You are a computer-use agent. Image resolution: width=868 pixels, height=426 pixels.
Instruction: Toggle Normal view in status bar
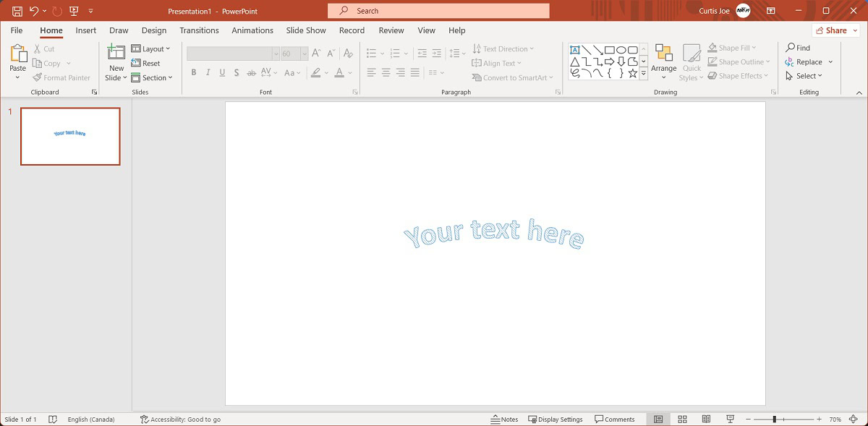658,419
